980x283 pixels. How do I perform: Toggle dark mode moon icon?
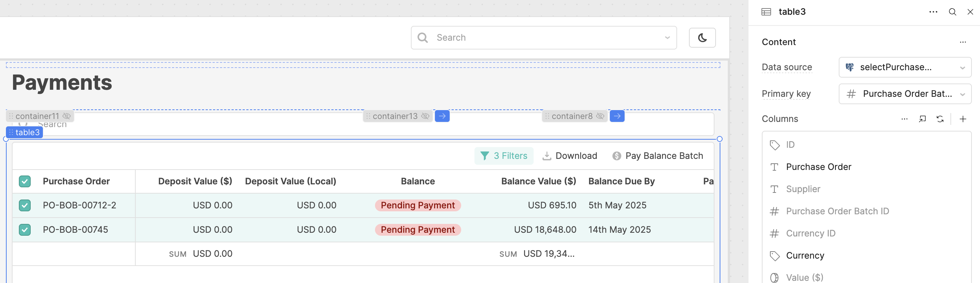(x=702, y=38)
